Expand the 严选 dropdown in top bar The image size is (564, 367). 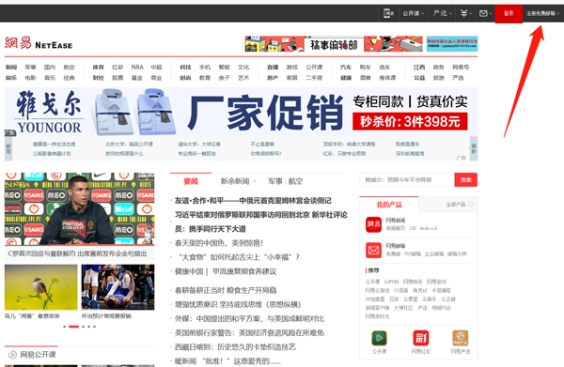(x=442, y=13)
